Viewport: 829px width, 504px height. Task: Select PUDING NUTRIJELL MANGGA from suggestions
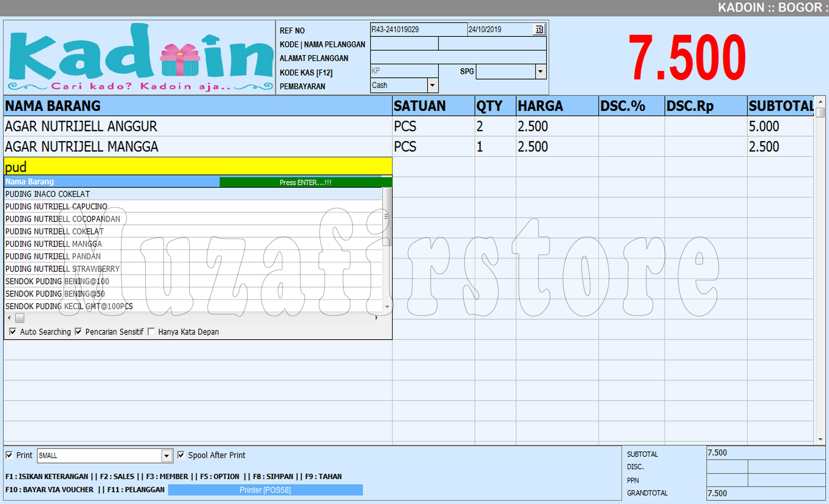point(53,244)
